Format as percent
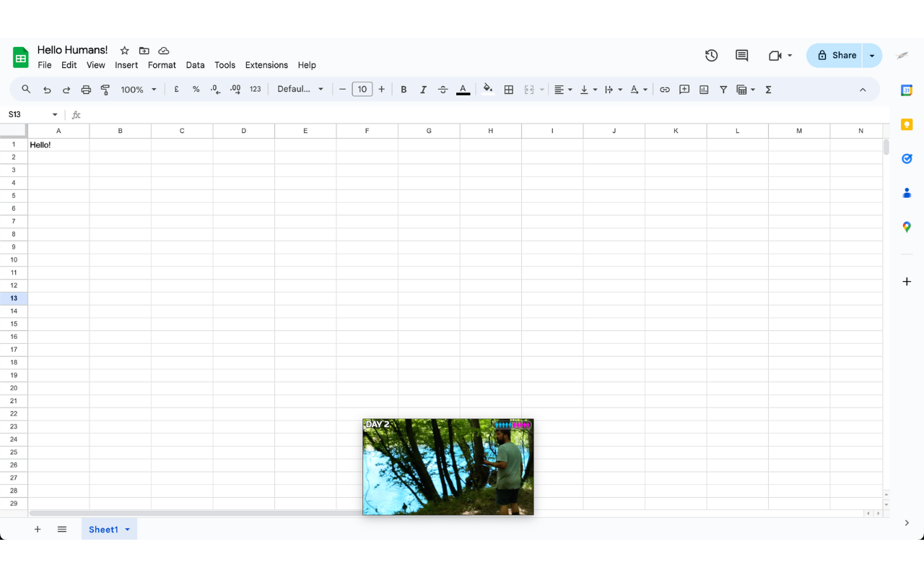Screen dimensions: 924x578 coord(196,90)
